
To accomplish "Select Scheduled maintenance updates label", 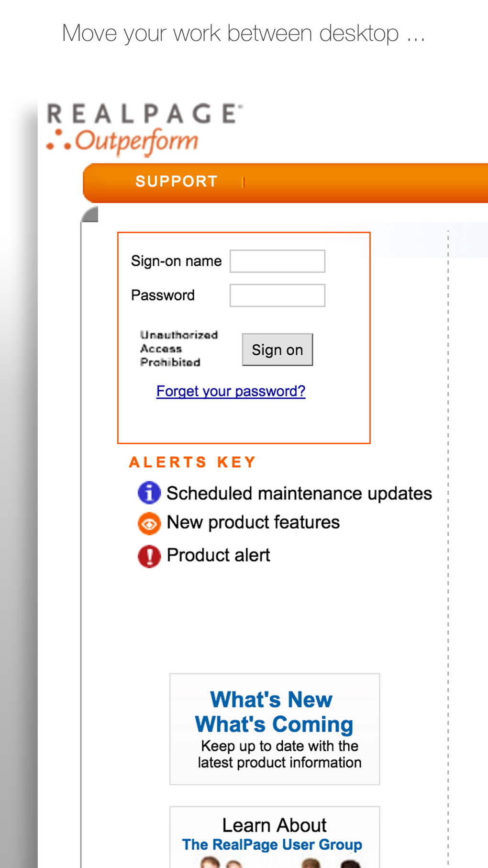I will 299,493.
